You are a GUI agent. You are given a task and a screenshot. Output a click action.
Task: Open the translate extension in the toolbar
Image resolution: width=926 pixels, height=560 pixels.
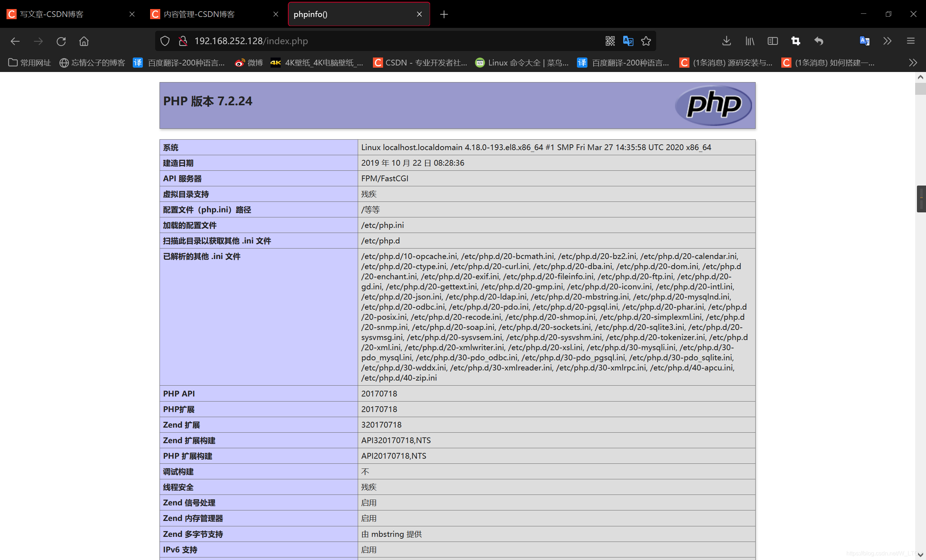(865, 41)
